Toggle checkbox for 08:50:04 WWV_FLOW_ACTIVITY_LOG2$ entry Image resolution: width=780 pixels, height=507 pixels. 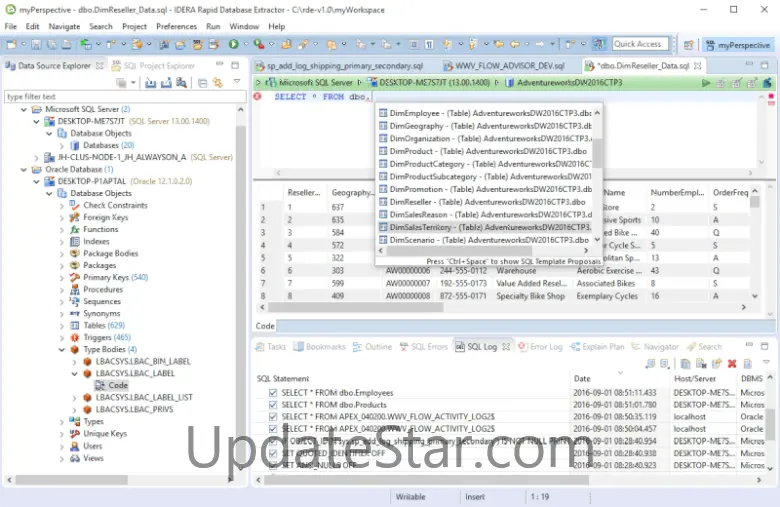pyautogui.click(x=273, y=428)
